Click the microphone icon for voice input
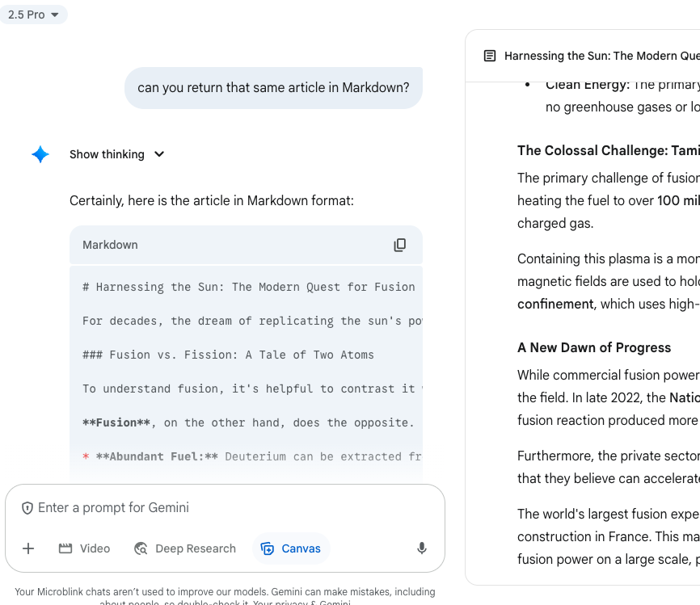The width and height of the screenshot is (700, 605). [x=422, y=548]
